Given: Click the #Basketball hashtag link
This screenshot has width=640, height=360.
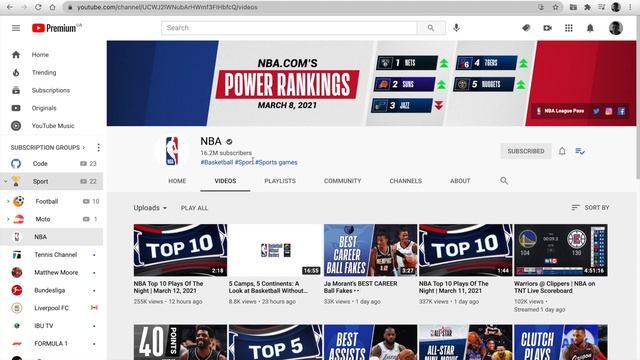Looking at the screenshot, I should click(217, 162).
